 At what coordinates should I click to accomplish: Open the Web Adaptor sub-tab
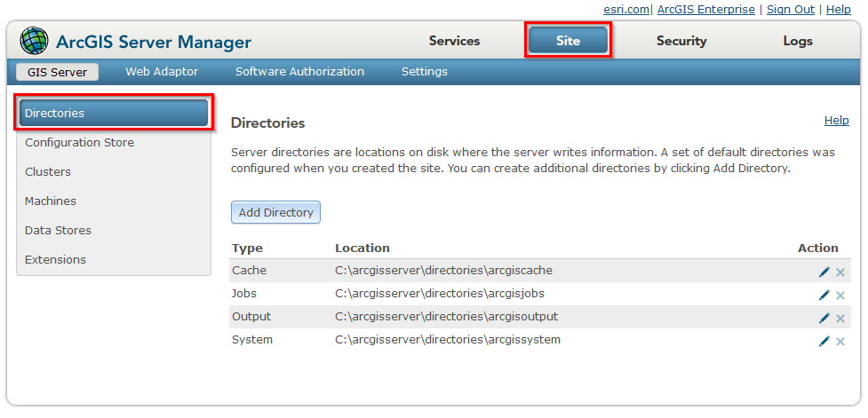(x=162, y=71)
